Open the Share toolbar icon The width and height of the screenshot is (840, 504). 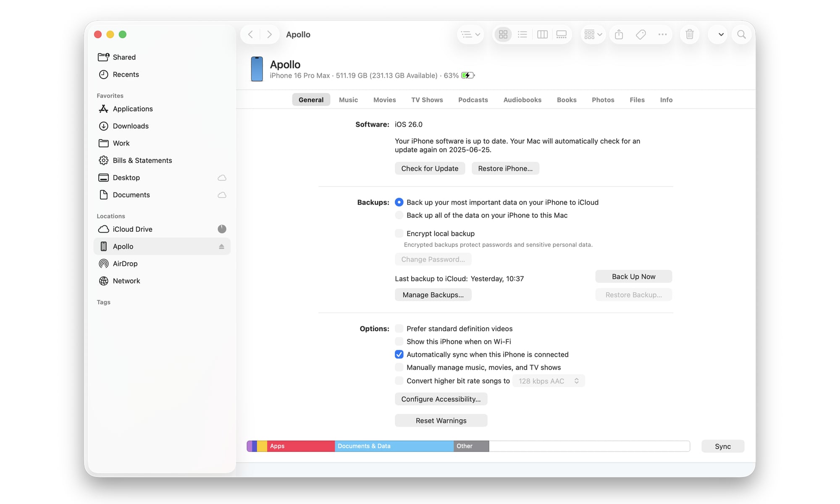tap(619, 34)
